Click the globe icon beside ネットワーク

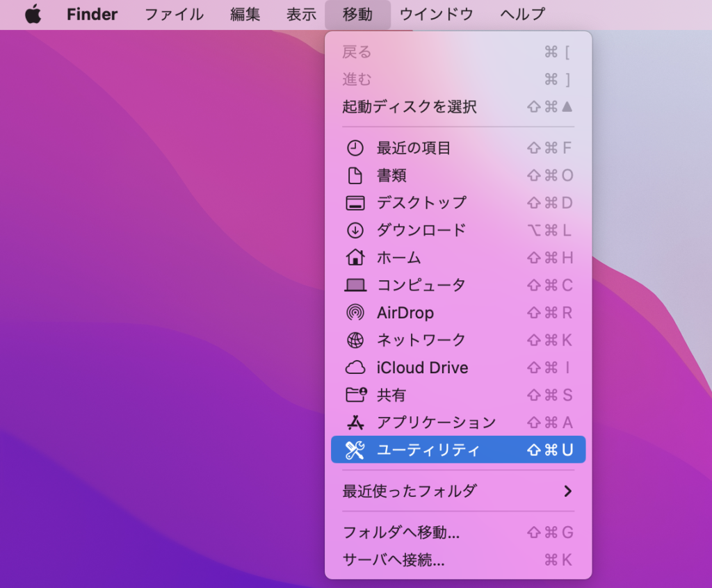coord(355,340)
